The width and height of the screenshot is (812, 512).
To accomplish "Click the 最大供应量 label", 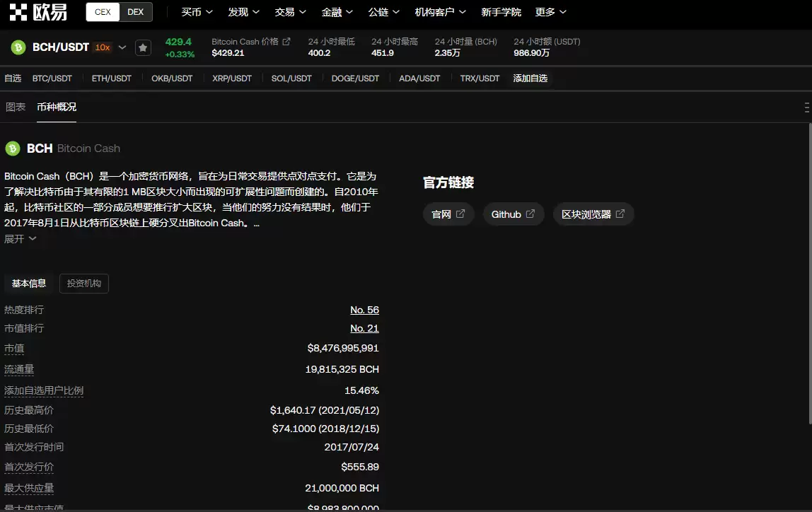I will click(x=29, y=488).
